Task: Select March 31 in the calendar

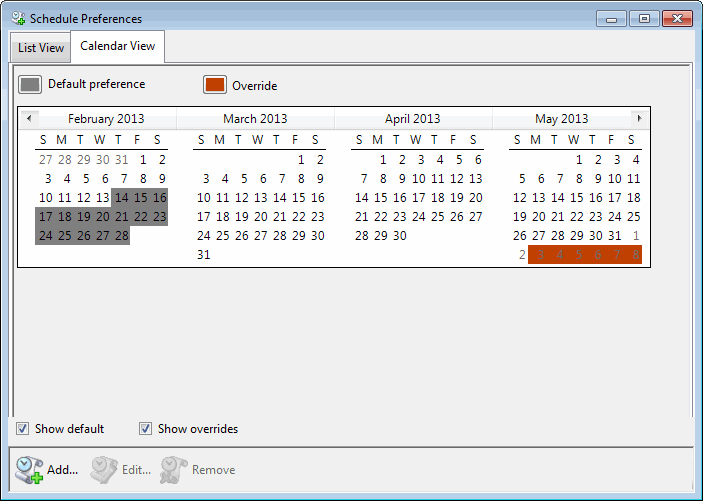Action: pyautogui.click(x=203, y=255)
